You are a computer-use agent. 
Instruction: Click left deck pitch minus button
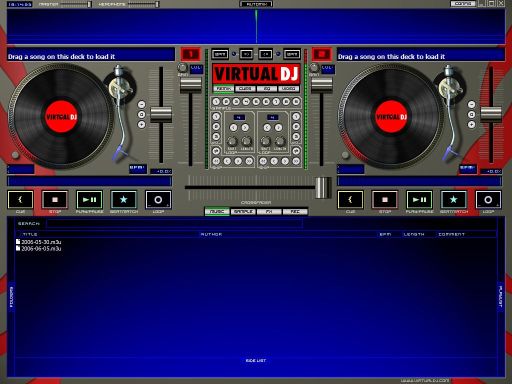pos(142,104)
